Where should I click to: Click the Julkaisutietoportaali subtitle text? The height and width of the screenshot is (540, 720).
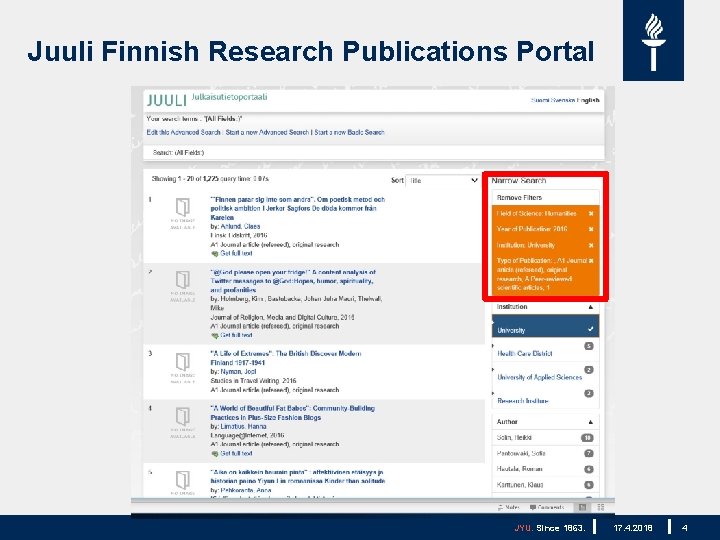click(229, 97)
